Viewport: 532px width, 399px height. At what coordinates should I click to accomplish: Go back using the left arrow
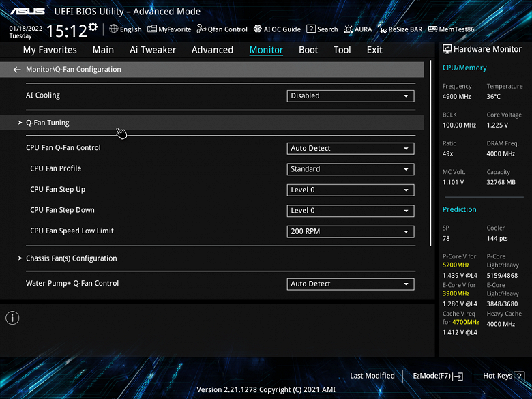pyautogui.click(x=17, y=70)
